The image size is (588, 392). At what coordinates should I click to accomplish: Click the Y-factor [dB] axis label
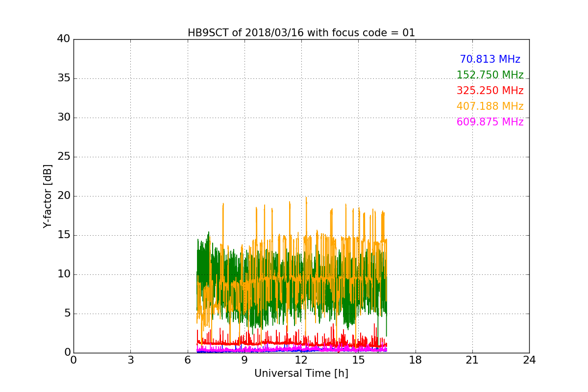coord(48,196)
